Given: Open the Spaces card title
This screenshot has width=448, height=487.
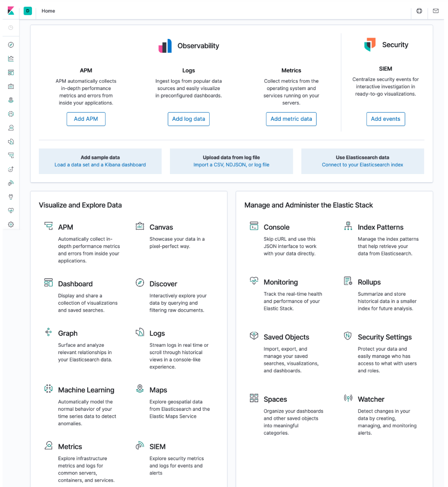Looking at the screenshot, I should click(275, 399).
